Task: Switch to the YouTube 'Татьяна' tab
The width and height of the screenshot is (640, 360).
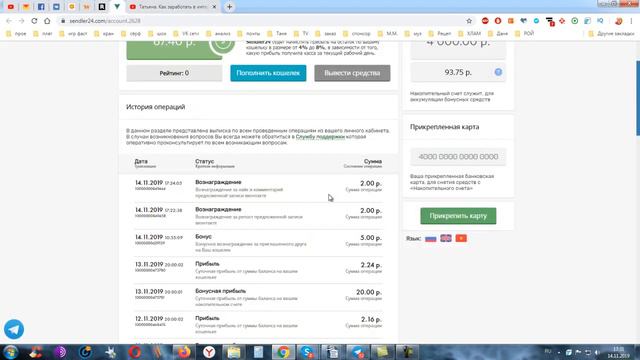Action: [x=173, y=7]
